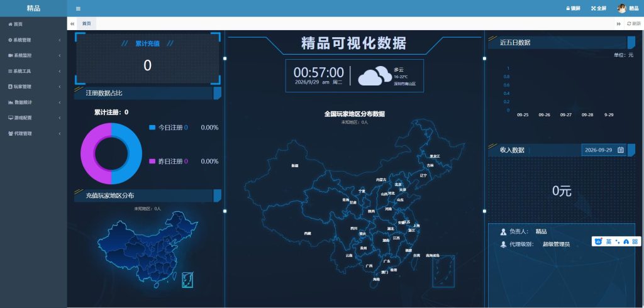Expand the 游戏配置 chevron
This screenshot has width=644, height=308.
click(60, 118)
